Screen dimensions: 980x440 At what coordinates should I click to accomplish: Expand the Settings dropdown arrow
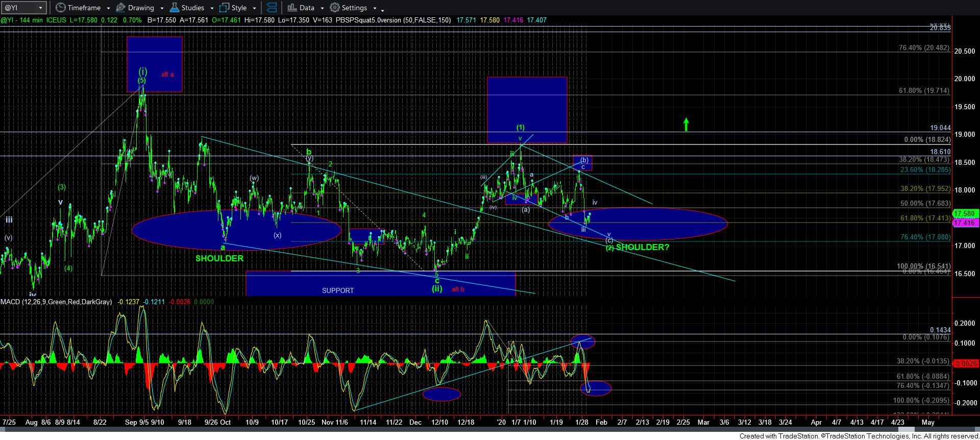(x=375, y=8)
